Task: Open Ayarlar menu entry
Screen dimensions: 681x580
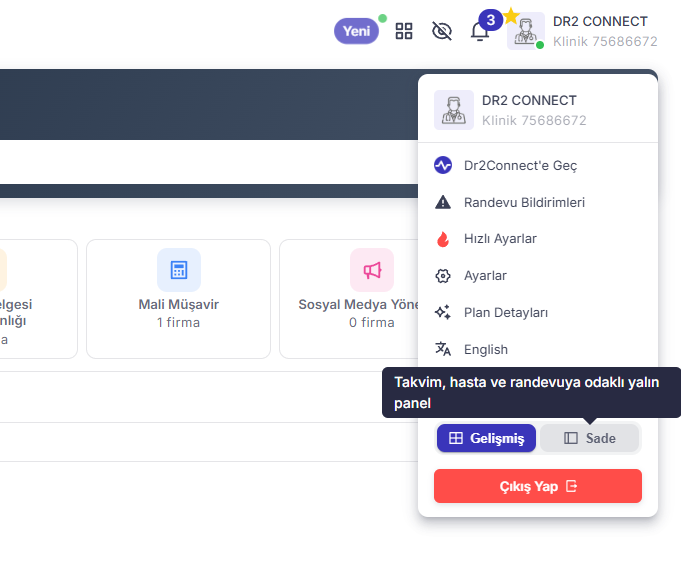Action: click(538, 276)
